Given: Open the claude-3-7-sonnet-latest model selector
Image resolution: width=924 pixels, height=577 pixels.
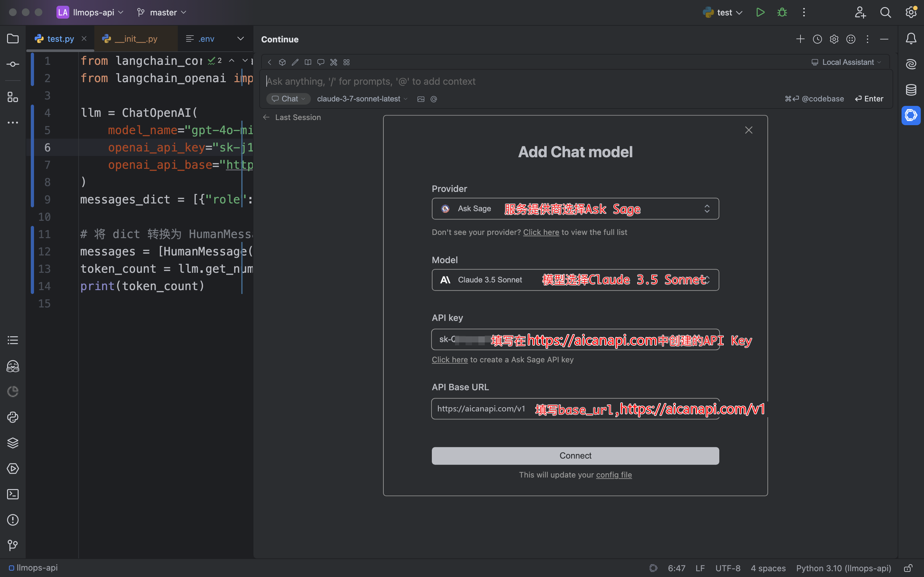Looking at the screenshot, I should pyautogui.click(x=361, y=99).
